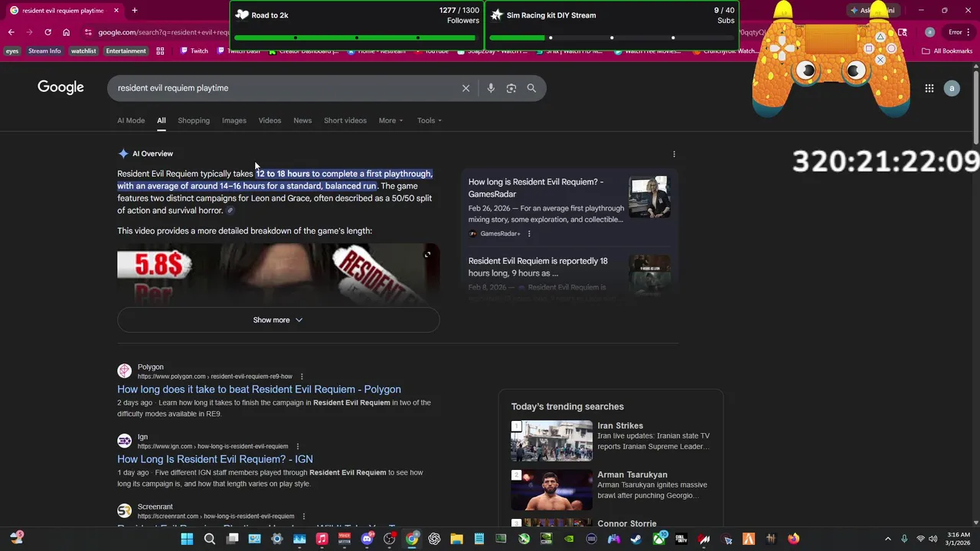Open Discord from the taskbar
Screen dimensions: 980x551
pos(367,539)
